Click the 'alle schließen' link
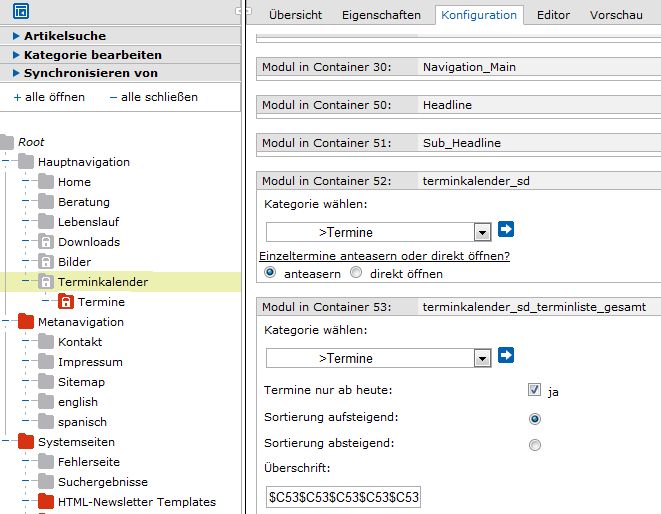Viewport: 661px width, 514px height. coord(153,97)
